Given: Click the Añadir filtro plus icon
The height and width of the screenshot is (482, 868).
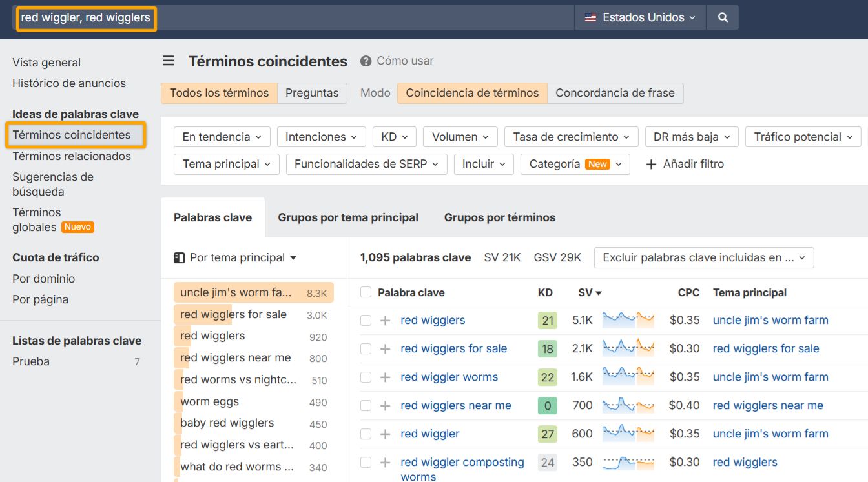Looking at the screenshot, I should point(651,164).
